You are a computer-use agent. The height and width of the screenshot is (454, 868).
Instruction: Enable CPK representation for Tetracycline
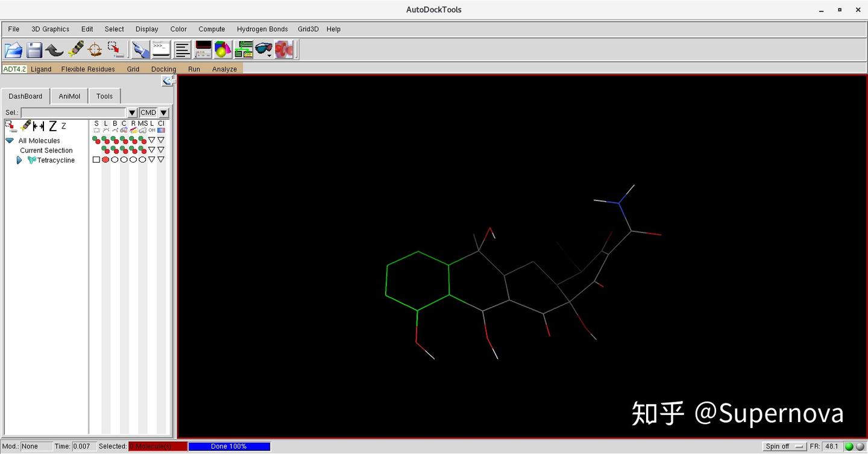click(122, 160)
